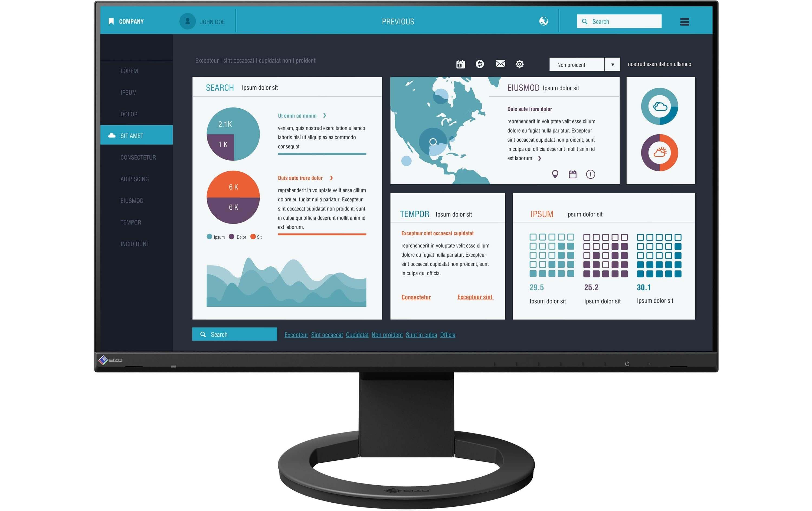Click the mail/envelope icon in toolbar
Image resolution: width=812 pixels, height=511 pixels.
pos(501,64)
